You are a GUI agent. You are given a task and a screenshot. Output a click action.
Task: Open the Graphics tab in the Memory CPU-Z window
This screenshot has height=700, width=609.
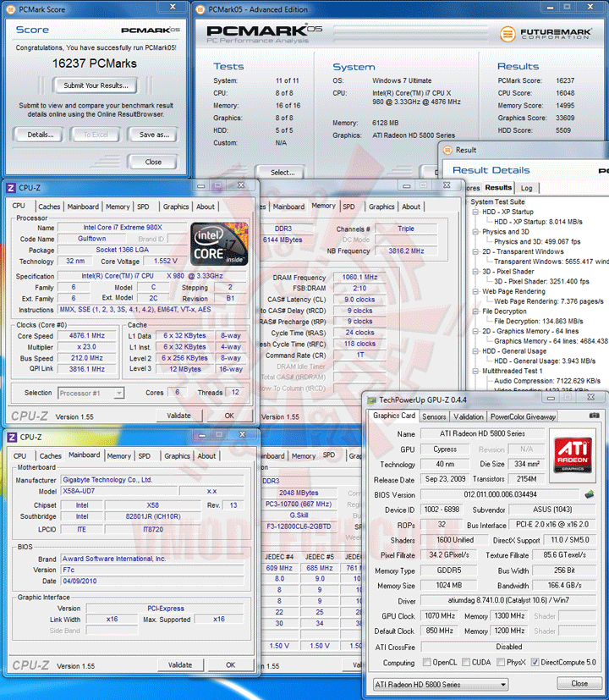[381, 207]
